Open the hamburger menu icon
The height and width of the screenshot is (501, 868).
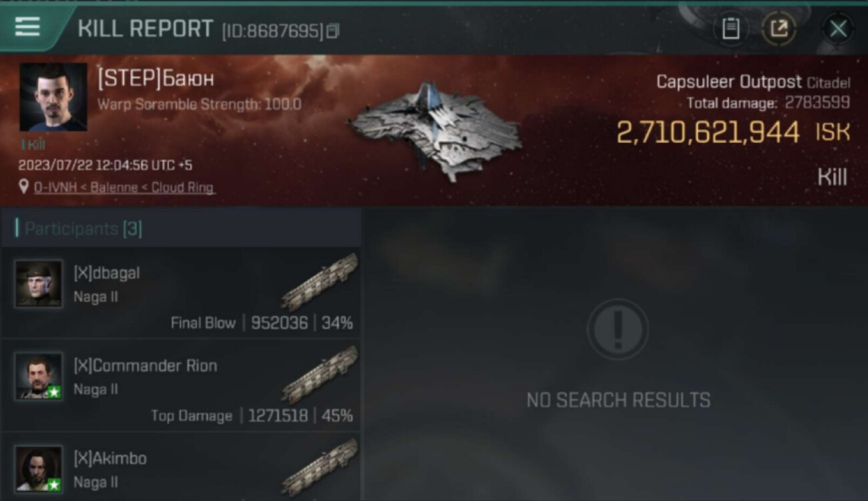[x=27, y=27]
